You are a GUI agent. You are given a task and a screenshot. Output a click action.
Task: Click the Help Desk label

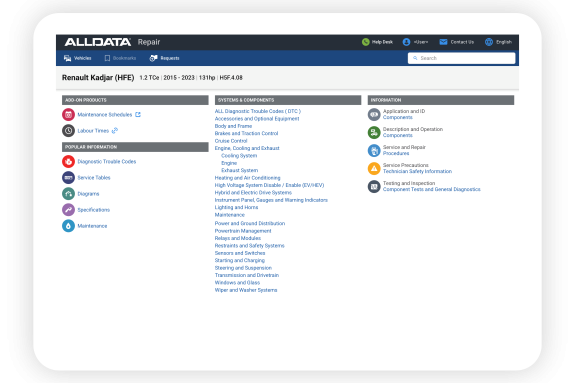(382, 42)
